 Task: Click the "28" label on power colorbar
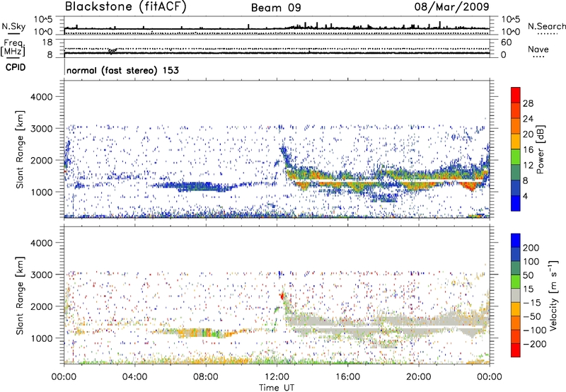(x=528, y=103)
